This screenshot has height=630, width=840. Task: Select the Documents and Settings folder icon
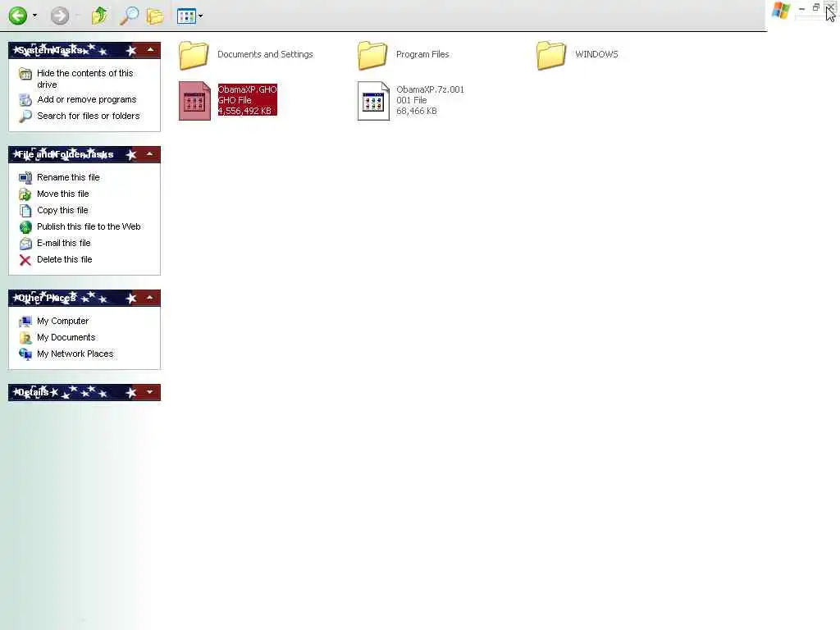pos(194,55)
